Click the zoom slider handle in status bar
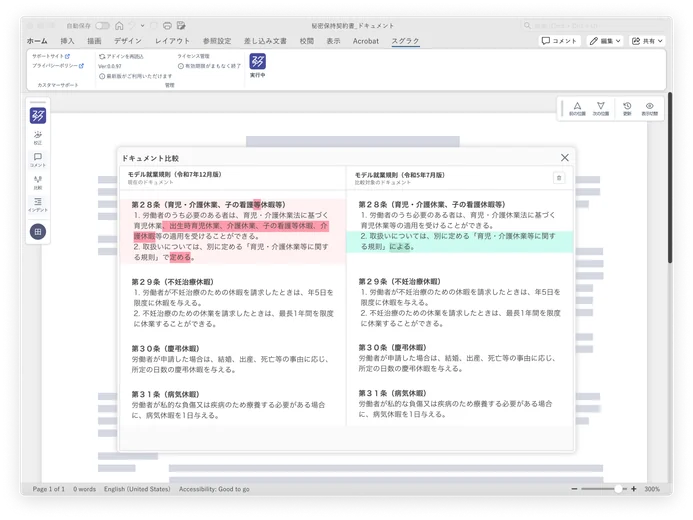The height and width of the screenshot is (520, 693). tap(618, 489)
